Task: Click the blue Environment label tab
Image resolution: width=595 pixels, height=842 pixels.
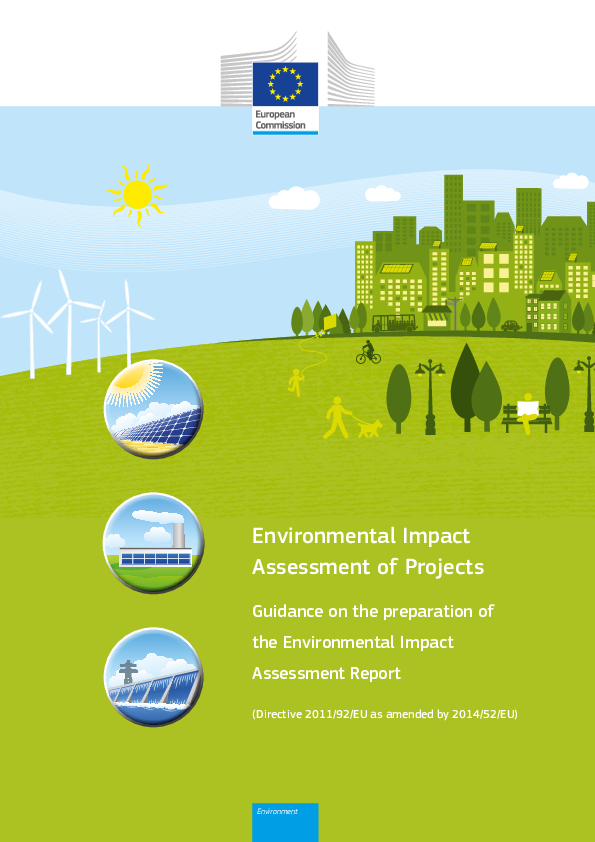Action: 285,822
